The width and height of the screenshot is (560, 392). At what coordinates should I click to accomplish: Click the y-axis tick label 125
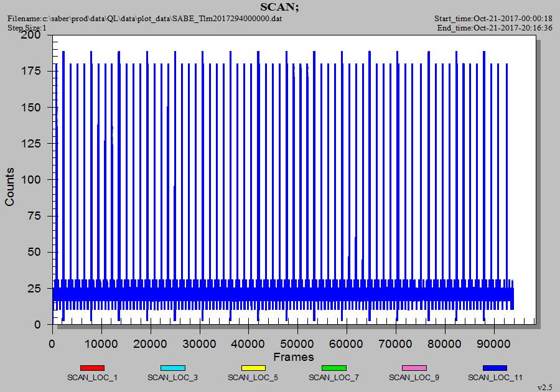click(30, 143)
